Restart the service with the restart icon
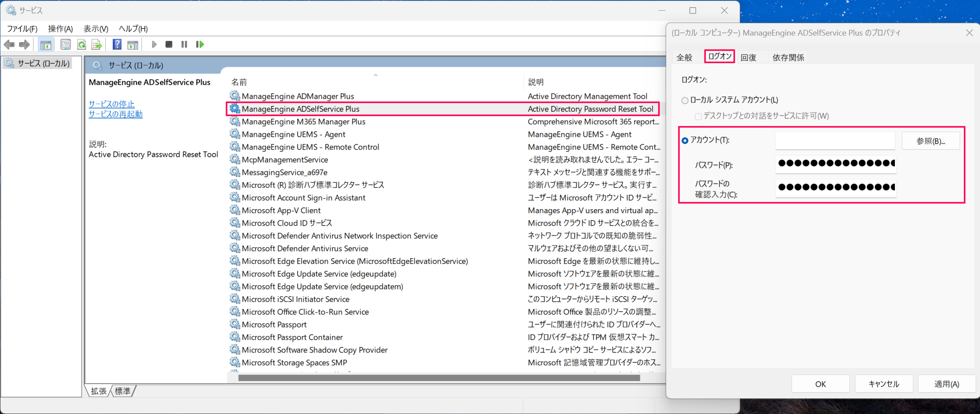980x414 pixels. [200, 45]
